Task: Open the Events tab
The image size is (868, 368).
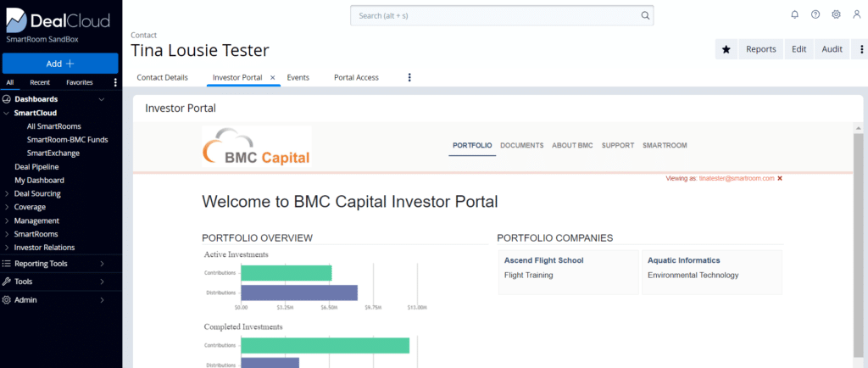Action: coord(298,77)
